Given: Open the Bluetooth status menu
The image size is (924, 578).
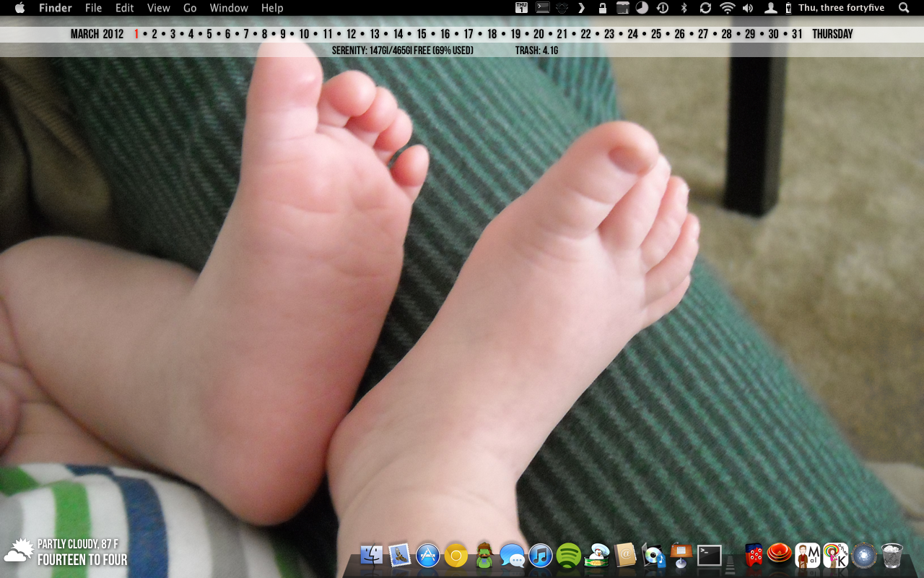Looking at the screenshot, I should (684, 8).
